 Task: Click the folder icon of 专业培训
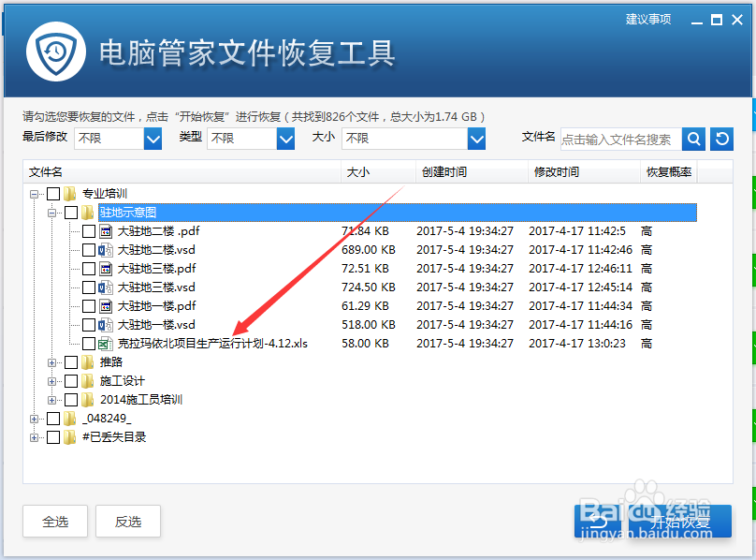coord(70,194)
